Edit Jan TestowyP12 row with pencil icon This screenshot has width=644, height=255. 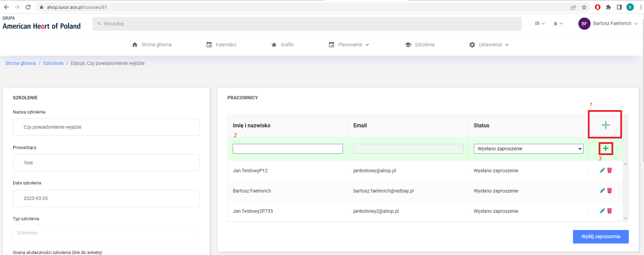pos(602,171)
